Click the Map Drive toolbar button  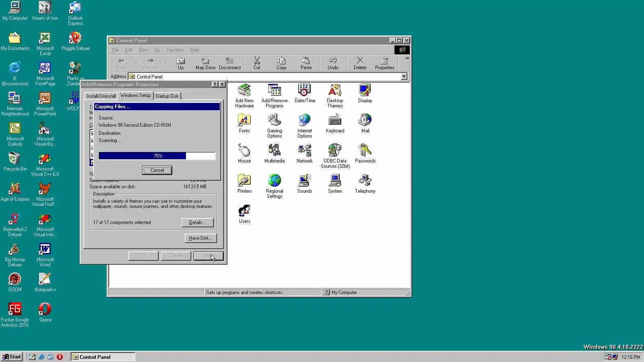[x=205, y=64]
